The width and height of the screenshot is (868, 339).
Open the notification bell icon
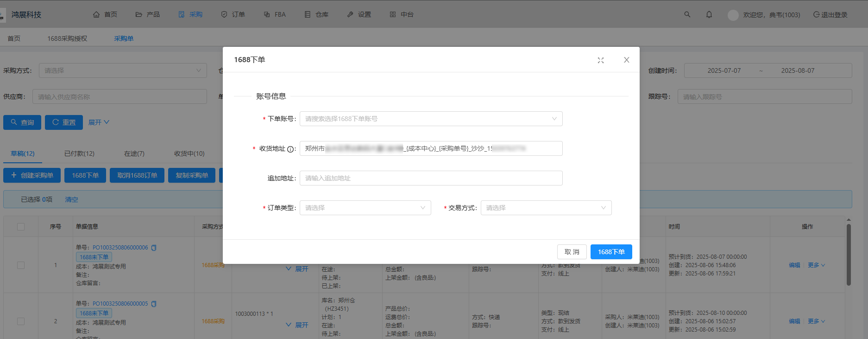coord(709,14)
